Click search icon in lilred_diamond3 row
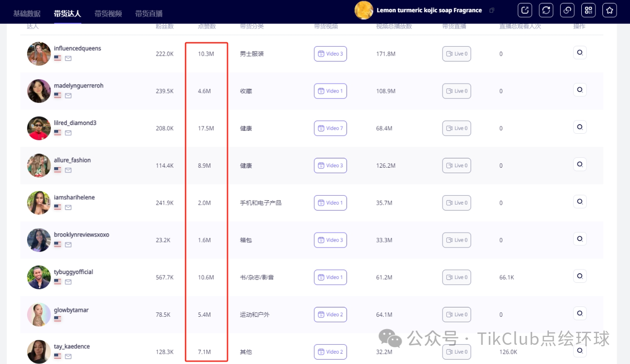 (x=579, y=127)
